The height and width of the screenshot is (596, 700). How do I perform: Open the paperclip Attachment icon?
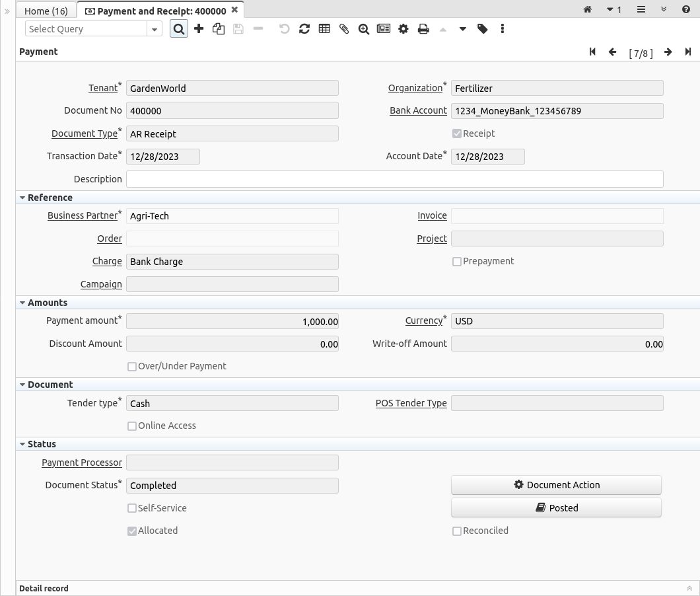pyautogui.click(x=344, y=29)
